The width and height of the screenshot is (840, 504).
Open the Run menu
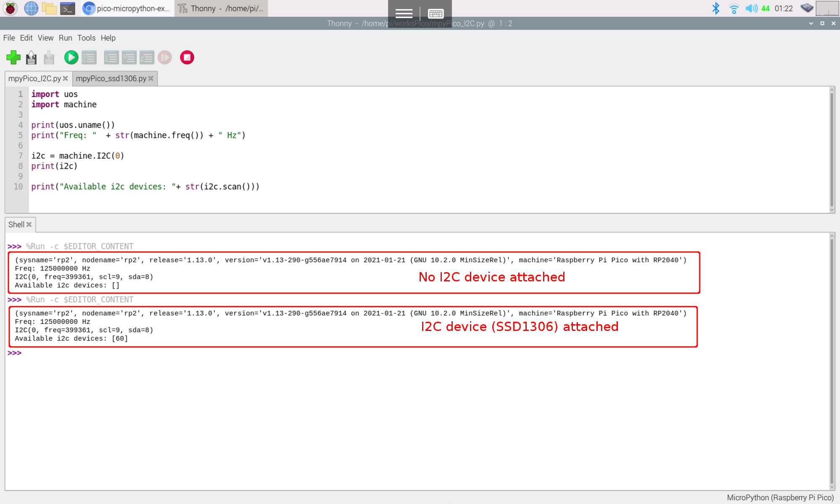(65, 38)
